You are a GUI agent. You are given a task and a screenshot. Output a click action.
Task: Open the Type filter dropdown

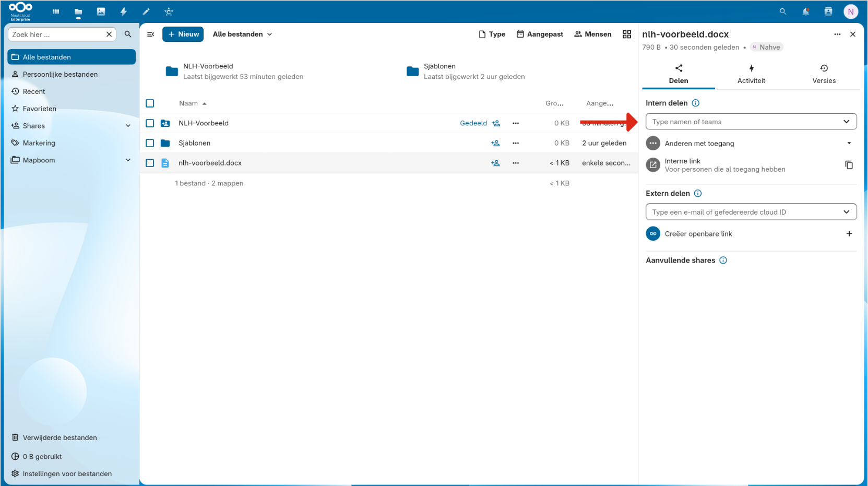492,34
